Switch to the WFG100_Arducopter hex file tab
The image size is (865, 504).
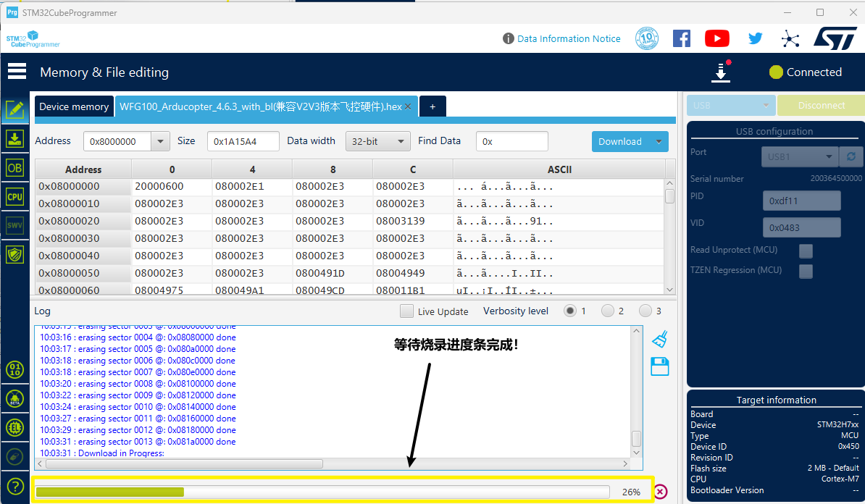260,106
